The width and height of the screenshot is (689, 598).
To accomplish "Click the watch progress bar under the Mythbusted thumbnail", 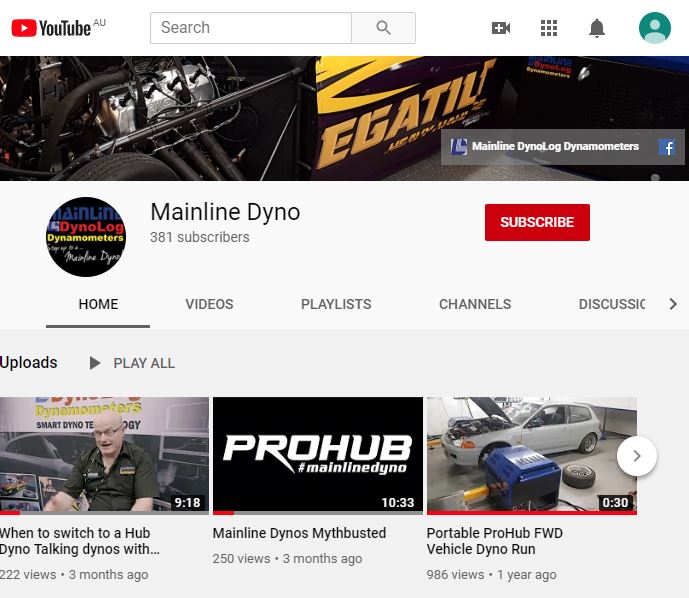I will coord(318,512).
